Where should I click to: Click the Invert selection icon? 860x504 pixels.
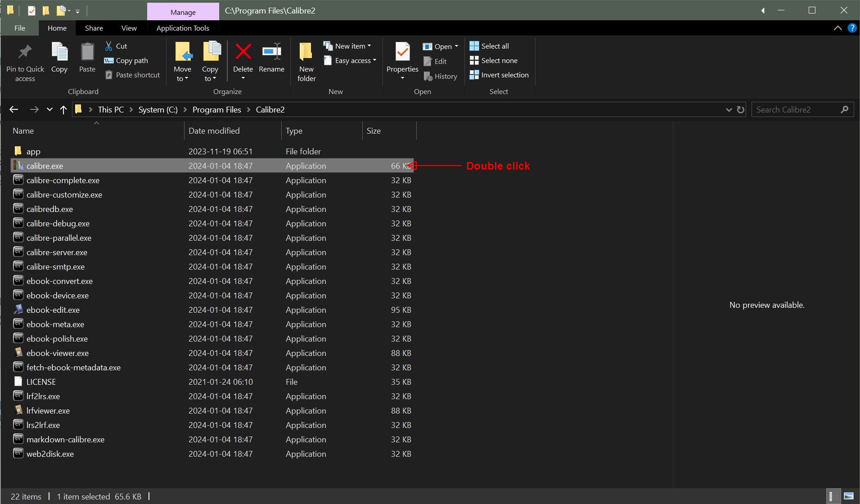(x=474, y=75)
